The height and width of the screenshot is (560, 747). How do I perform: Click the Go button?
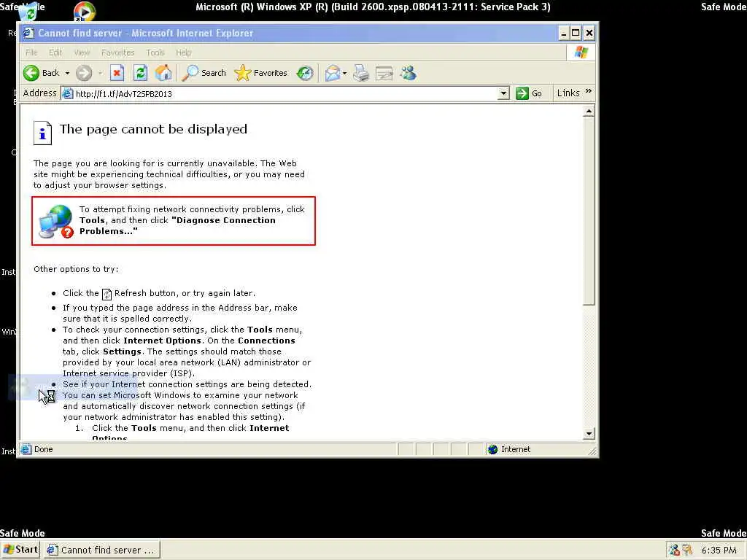pos(529,93)
